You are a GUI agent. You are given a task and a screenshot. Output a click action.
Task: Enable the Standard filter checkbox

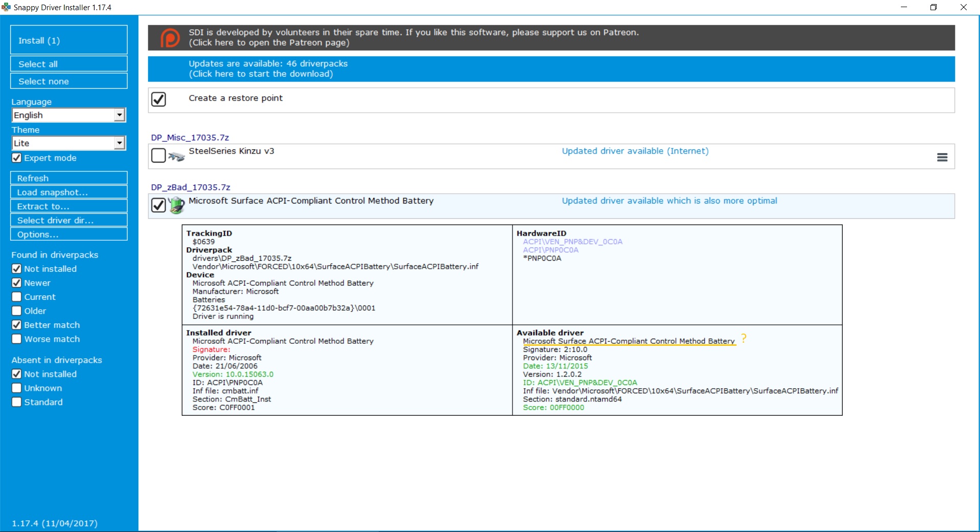[17, 402]
